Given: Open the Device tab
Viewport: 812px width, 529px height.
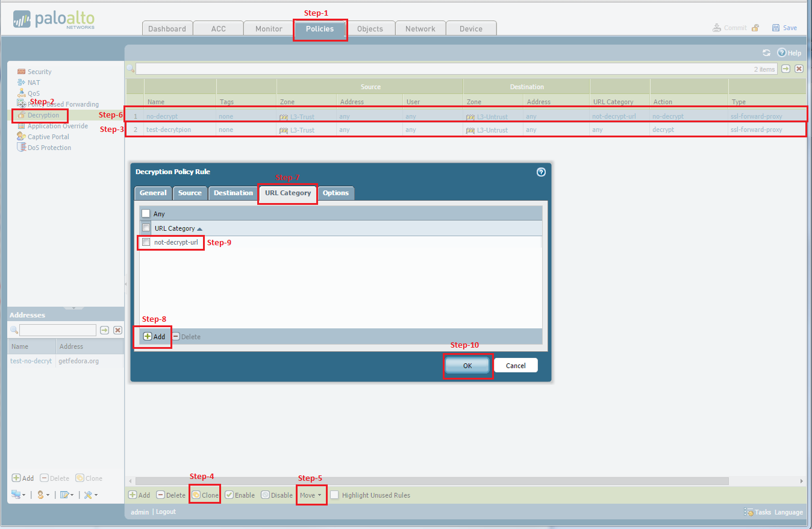Looking at the screenshot, I should tap(471, 29).
